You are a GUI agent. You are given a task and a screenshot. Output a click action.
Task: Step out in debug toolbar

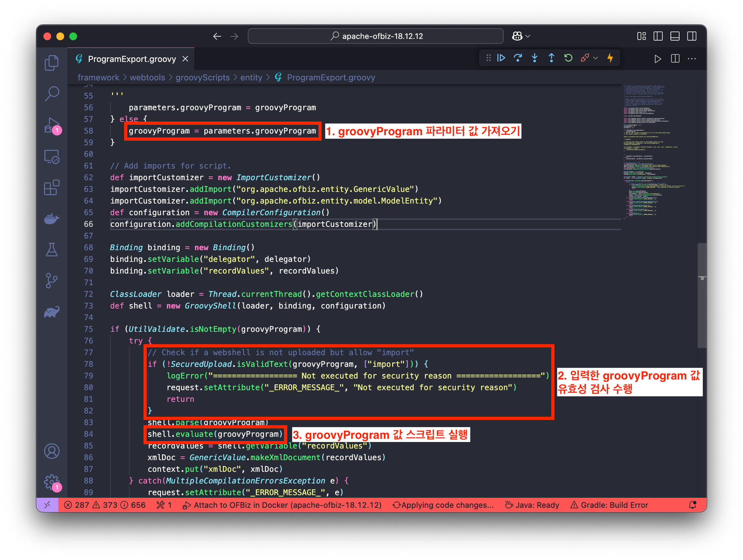click(x=551, y=58)
